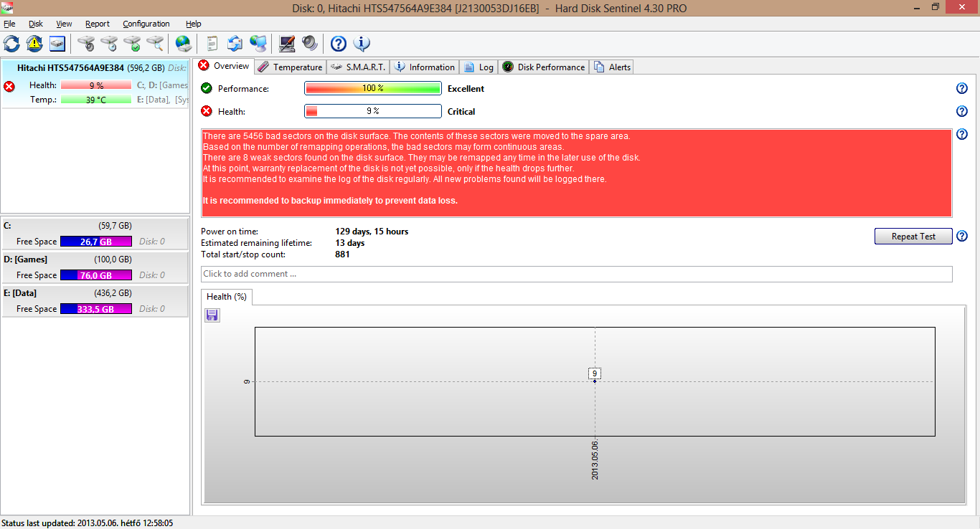Image resolution: width=980 pixels, height=529 pixels.
Task: Switch to the Information tab
Action: click(424, 67)
